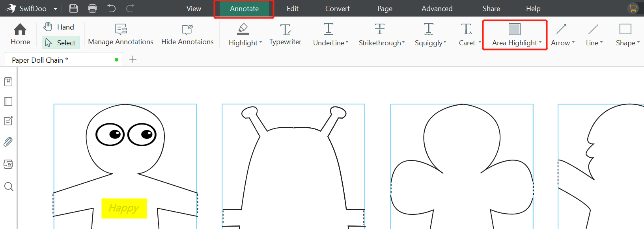644x229 pixels.
Task: Activate the Select tool
Action: pos(60,43)
